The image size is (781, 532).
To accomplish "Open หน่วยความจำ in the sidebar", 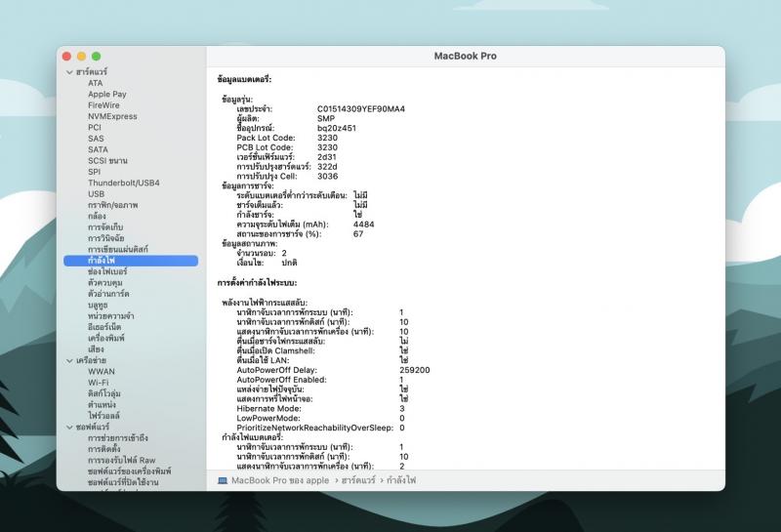I will click(x=111, y=316).
